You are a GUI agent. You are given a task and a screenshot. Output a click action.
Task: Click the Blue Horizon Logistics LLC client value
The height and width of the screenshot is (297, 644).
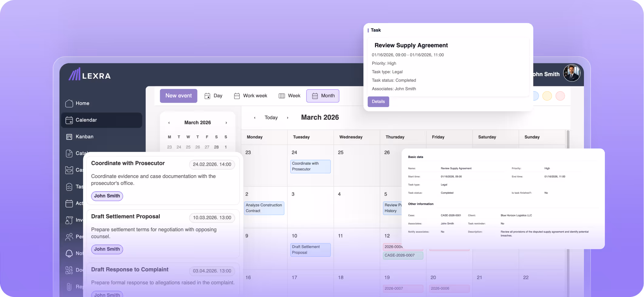click(x=516, y=215)
